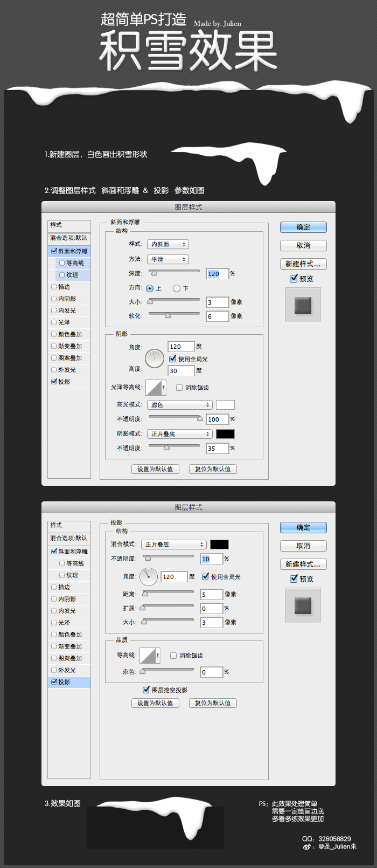Screen dimensions: 377x868
Task: Click 确定 in the 斜面和浮雕 dialog
Action: coord(303,228)
